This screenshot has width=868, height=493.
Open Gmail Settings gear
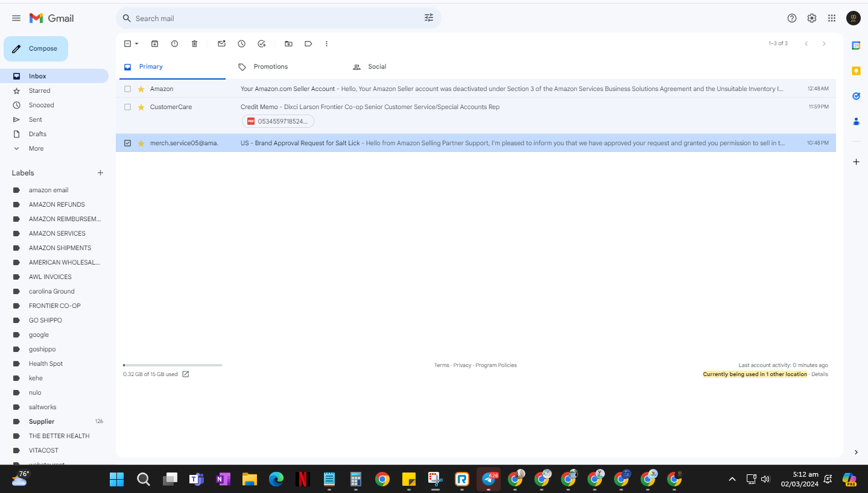812,18
